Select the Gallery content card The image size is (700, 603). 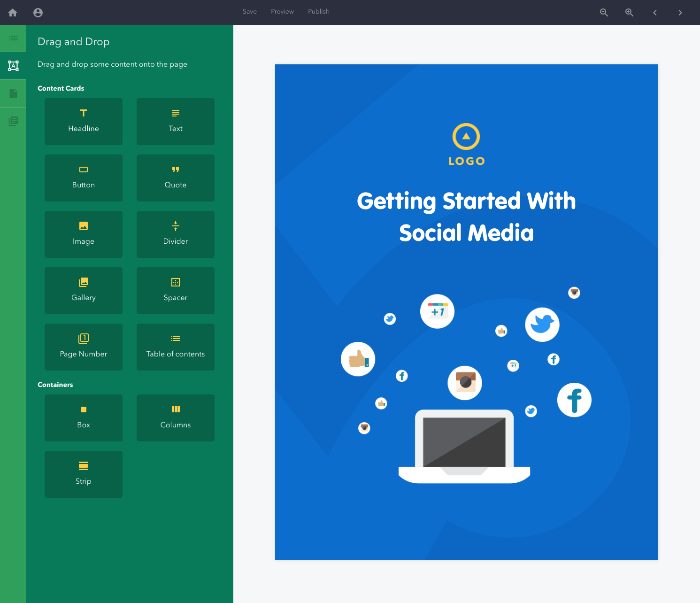pos(83,291)
